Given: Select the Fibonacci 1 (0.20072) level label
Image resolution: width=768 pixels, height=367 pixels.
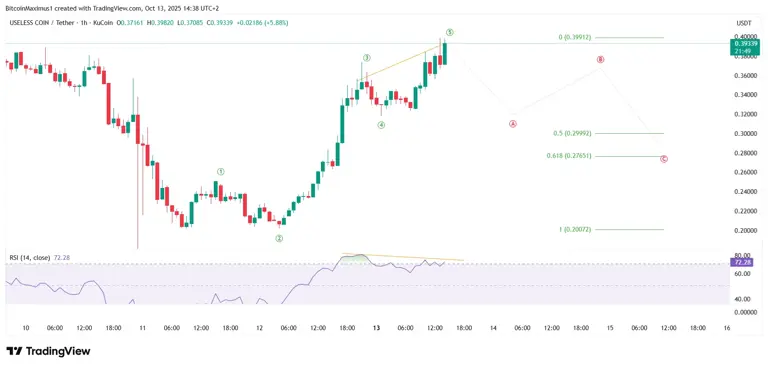Looking at the screenshot, I should click(x=575, y=229).
